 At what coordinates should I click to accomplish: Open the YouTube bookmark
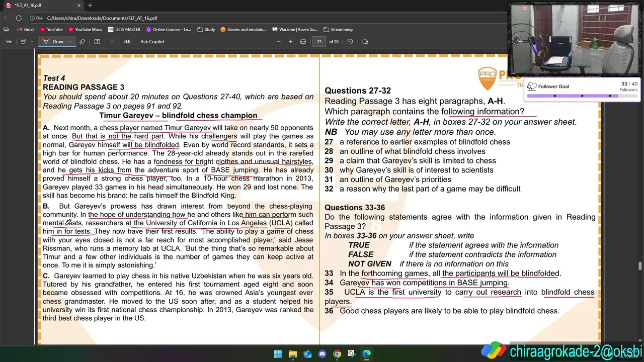pos(51,29)
